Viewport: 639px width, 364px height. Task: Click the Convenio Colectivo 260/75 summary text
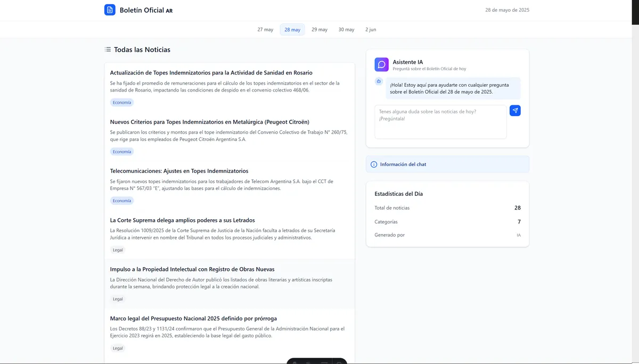[229, 136]
